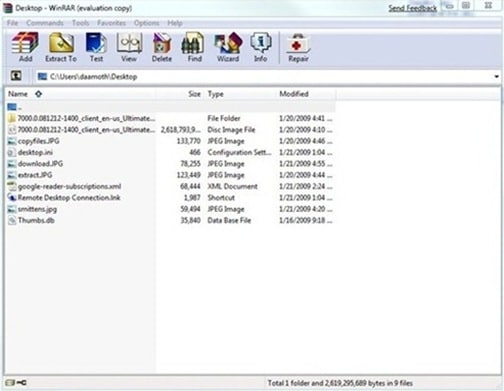Launch the Wizard toolbar icon
The height and width of the screenshot is (391, 504).
pos(228,43)
